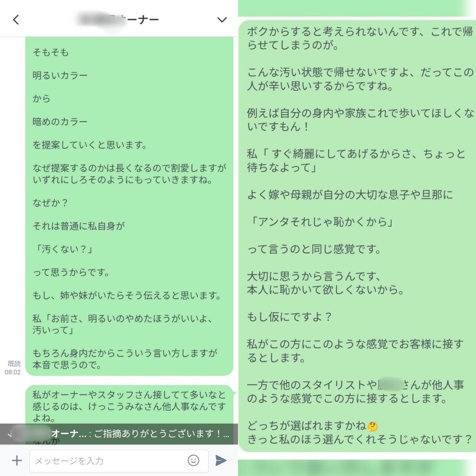
Task: Tap the blurred sender name in banner
Action: (x=33, y=433)
